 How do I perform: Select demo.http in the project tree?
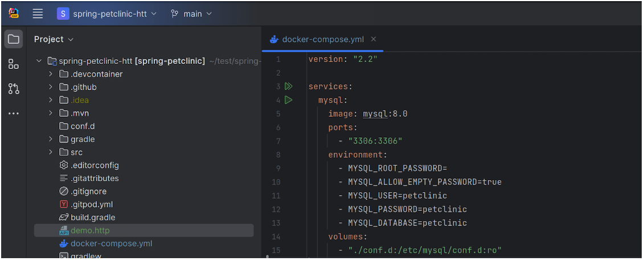pyautogui.click(x=90, y=230)
